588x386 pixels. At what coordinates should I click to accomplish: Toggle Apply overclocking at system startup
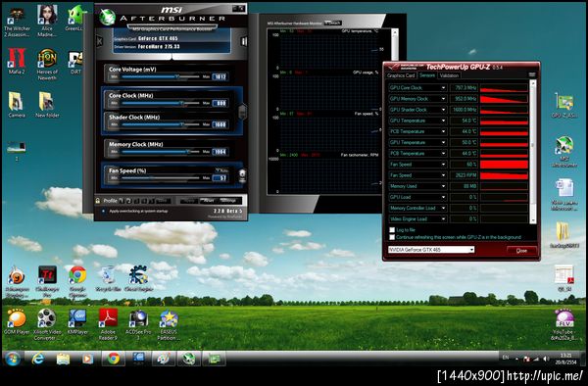click(x=103, y=211)
